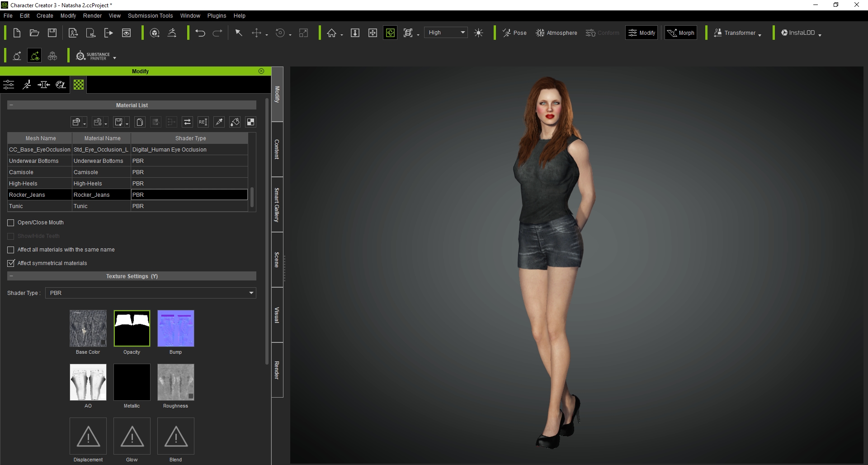The width and height of the screenshot is (868, 465).
Task: Create a new project file
Action: (17, 33)
